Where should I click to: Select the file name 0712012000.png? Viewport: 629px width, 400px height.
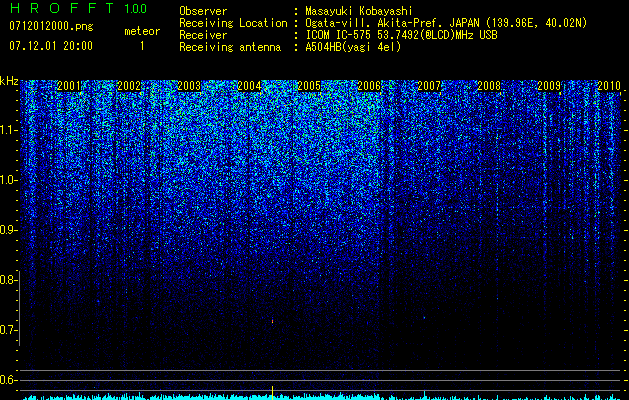(x=51, y=26)
